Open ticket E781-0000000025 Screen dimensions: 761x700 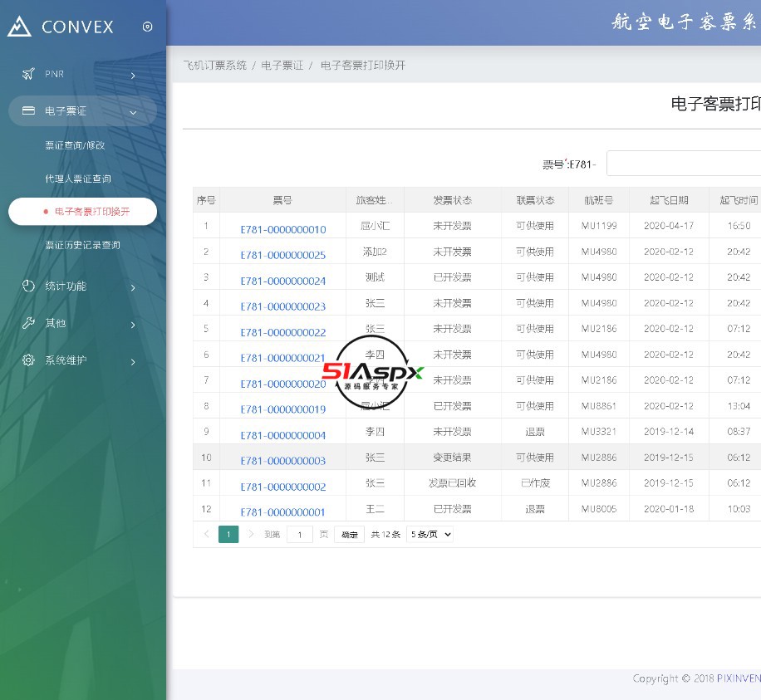(283, 255)
